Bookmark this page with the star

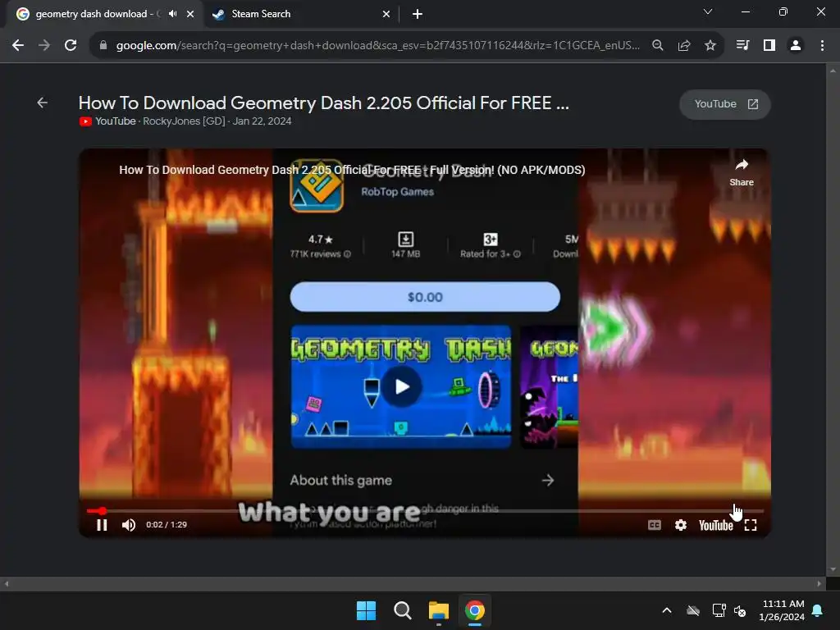click(x=710, y=46)
